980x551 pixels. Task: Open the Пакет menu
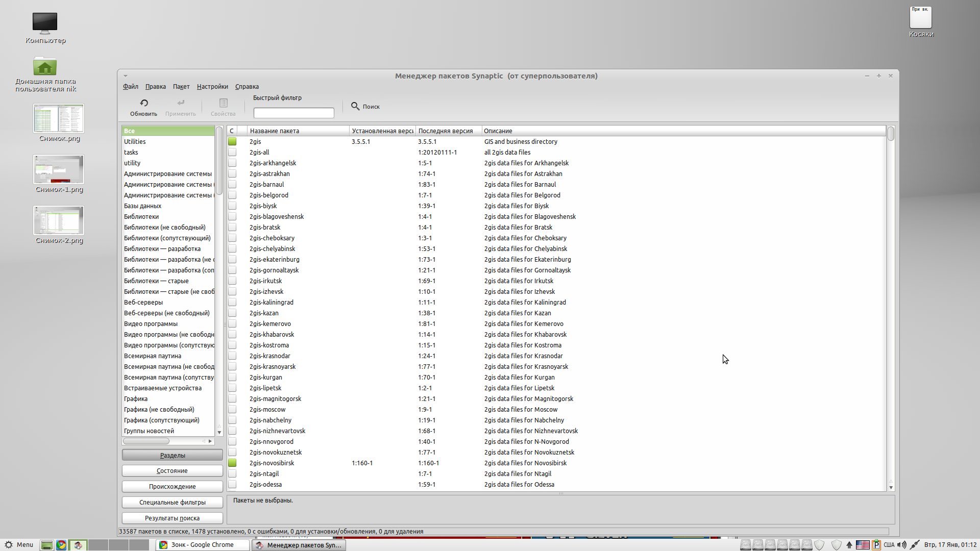[181, 86]
